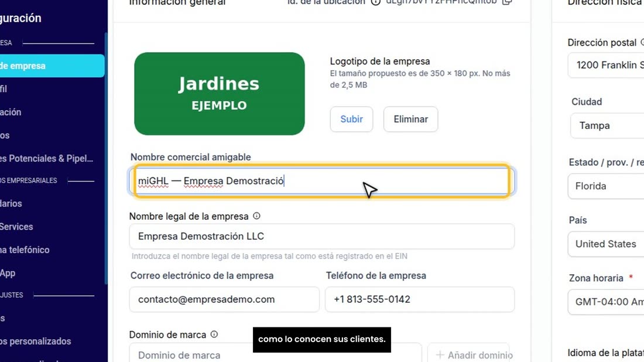The image size is (644, 362).
Task: Open the Zona horaria GMT-04:00 dropdown
Action: point(606,302)
